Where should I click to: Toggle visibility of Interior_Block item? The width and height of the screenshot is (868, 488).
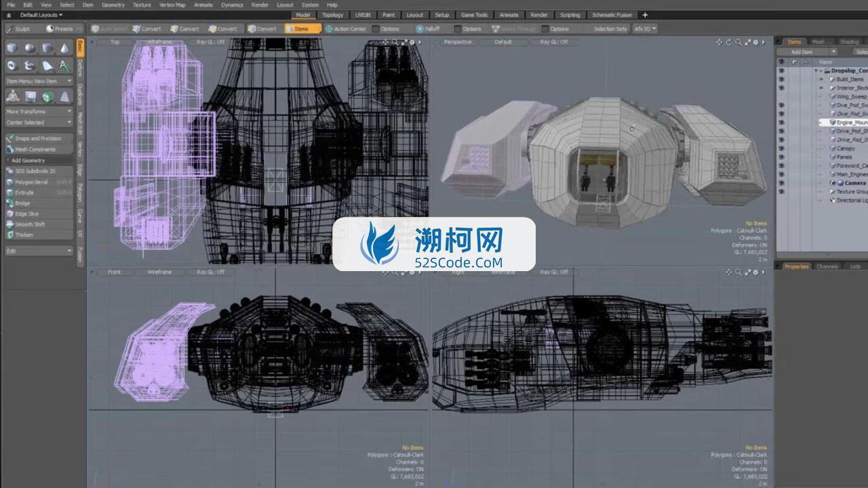[x=781, y=88]
